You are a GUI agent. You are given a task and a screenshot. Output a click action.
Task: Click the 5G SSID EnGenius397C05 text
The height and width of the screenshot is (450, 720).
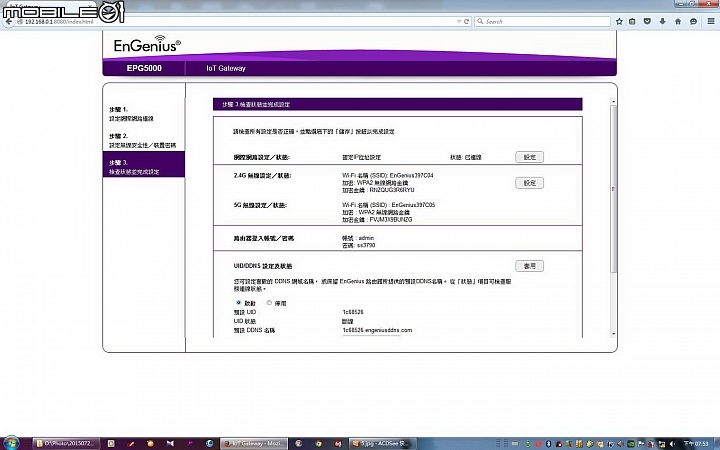coord(413,205)
